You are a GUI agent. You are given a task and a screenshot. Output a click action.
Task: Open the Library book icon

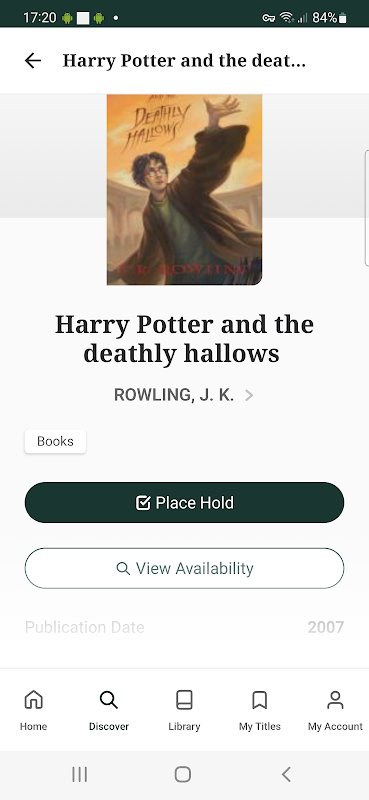point(184,699)
